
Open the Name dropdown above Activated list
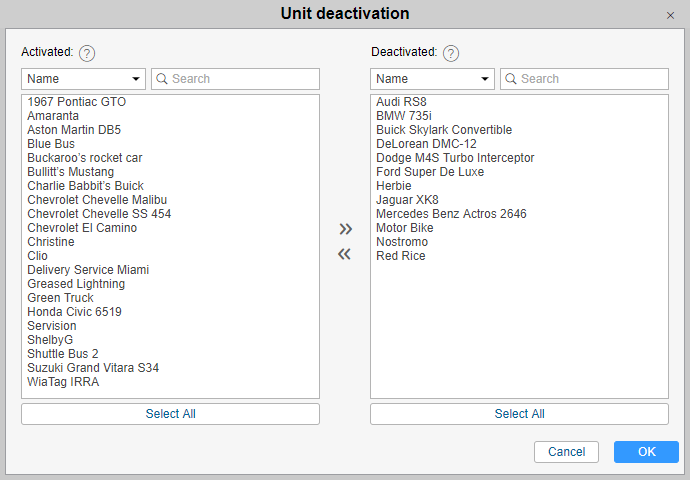point(84,79)
